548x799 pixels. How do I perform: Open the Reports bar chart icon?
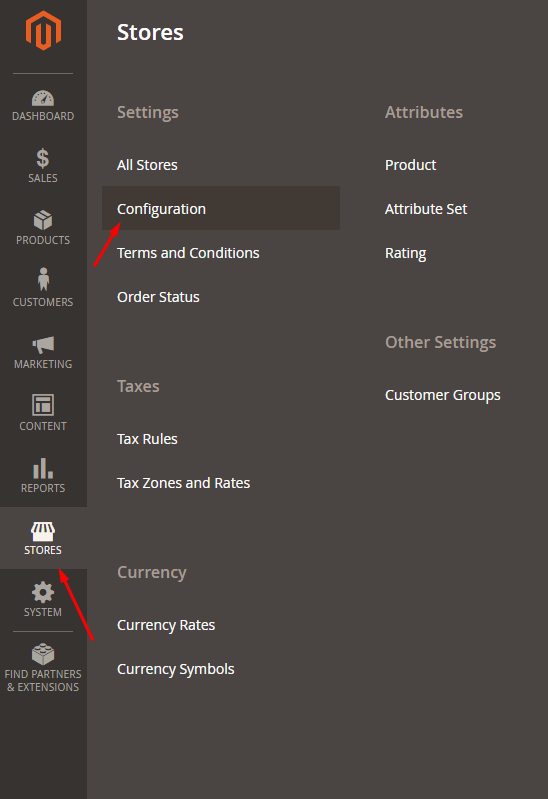point(43,468)
